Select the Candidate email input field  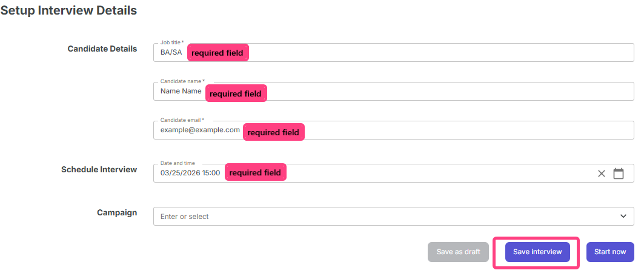click(454, 130)
